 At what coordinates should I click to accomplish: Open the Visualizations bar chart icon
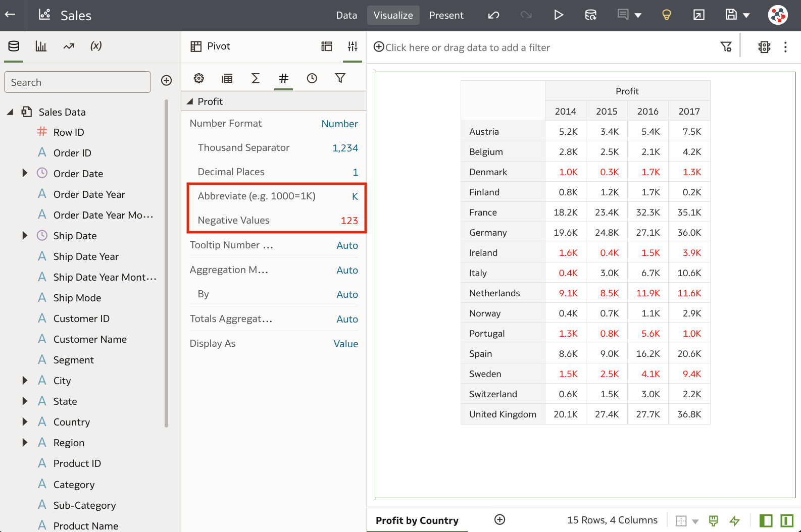coord(41,46)
